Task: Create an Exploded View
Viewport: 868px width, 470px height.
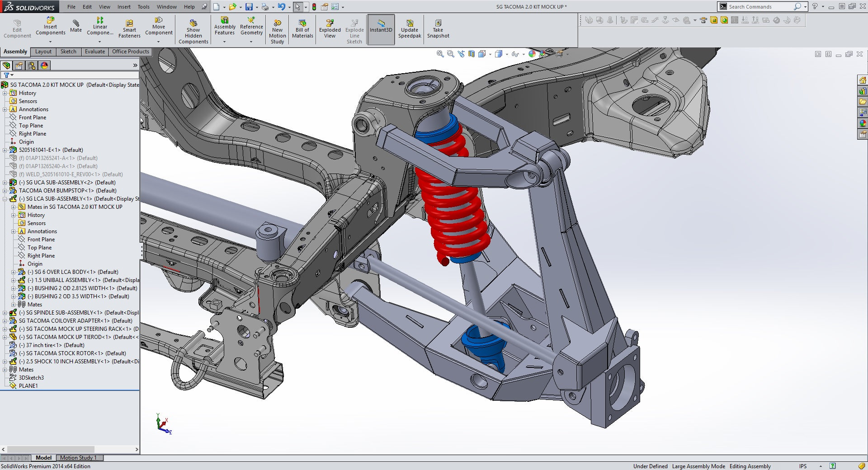Action: point(330,29)
